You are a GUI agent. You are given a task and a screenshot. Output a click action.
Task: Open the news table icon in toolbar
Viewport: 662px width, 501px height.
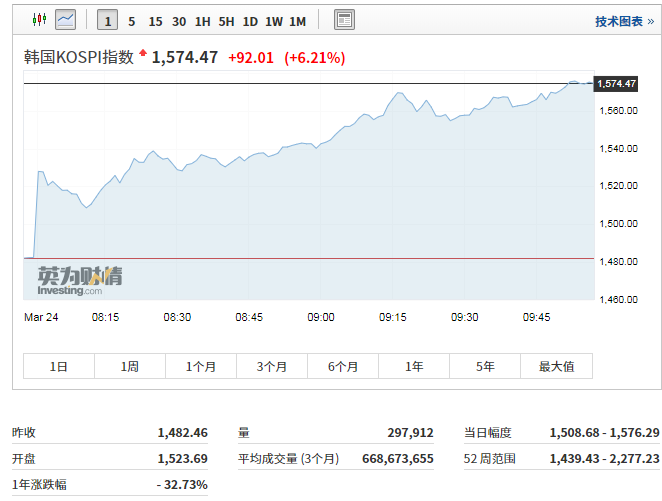point(344,20)
